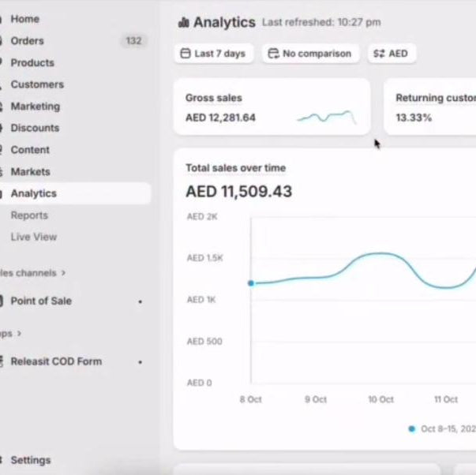Expand the Sales channels section chevron

[63, 273]
